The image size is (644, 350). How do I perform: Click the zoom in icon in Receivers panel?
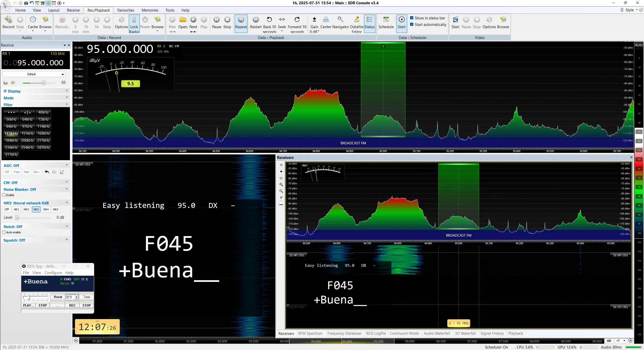(281, 185)
